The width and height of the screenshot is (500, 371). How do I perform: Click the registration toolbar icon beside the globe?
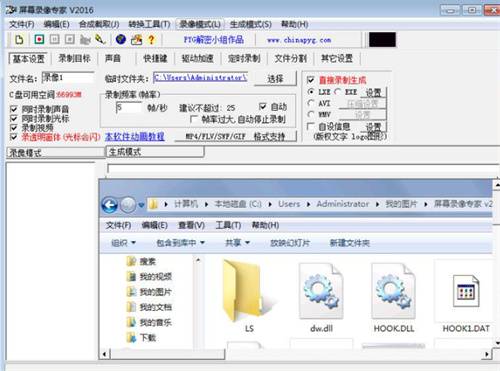(136, 40)
